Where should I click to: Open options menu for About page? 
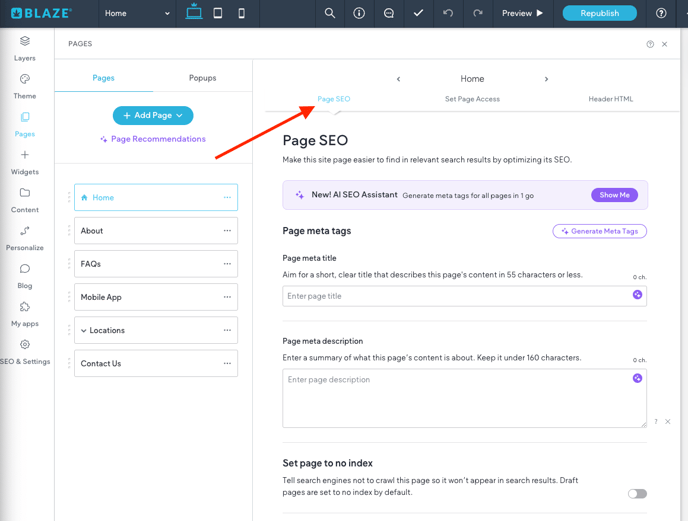(227, 231)
